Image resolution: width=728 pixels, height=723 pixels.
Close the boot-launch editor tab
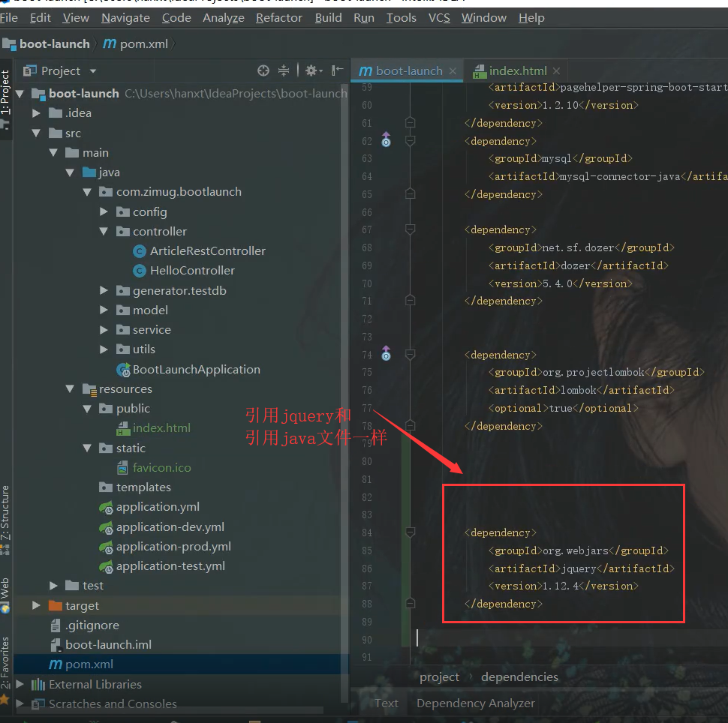tap(453, 71)
